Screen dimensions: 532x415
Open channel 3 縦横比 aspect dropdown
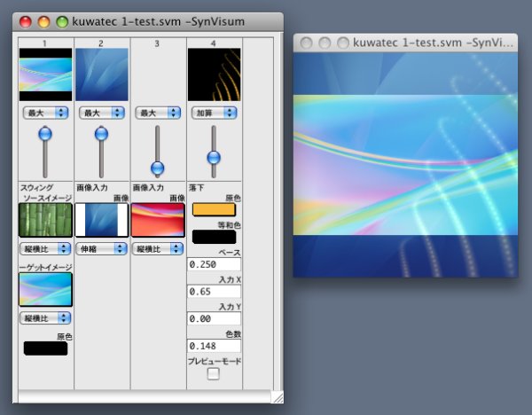point(158,249)
